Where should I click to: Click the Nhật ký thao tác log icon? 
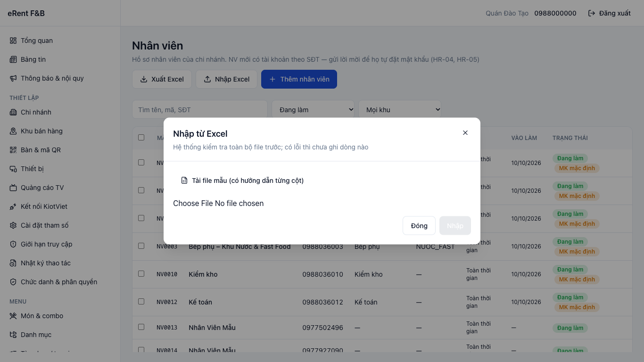[13, 263]
